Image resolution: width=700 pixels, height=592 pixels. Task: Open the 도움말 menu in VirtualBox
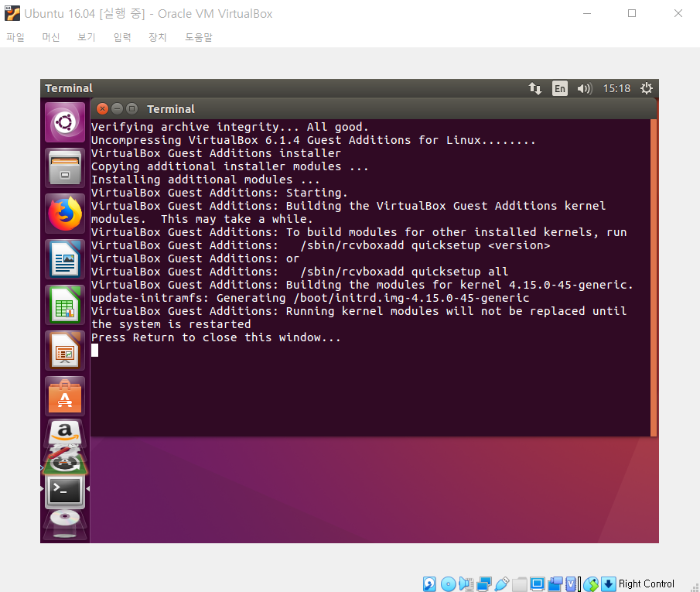point(199,37)
